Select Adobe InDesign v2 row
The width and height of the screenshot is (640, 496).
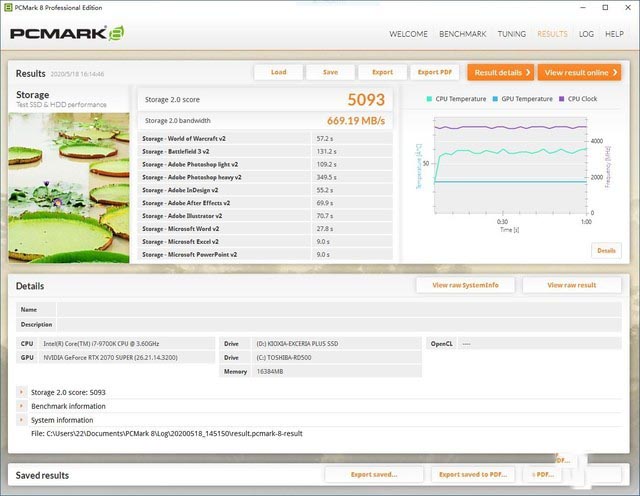click(x=265, y=190)
